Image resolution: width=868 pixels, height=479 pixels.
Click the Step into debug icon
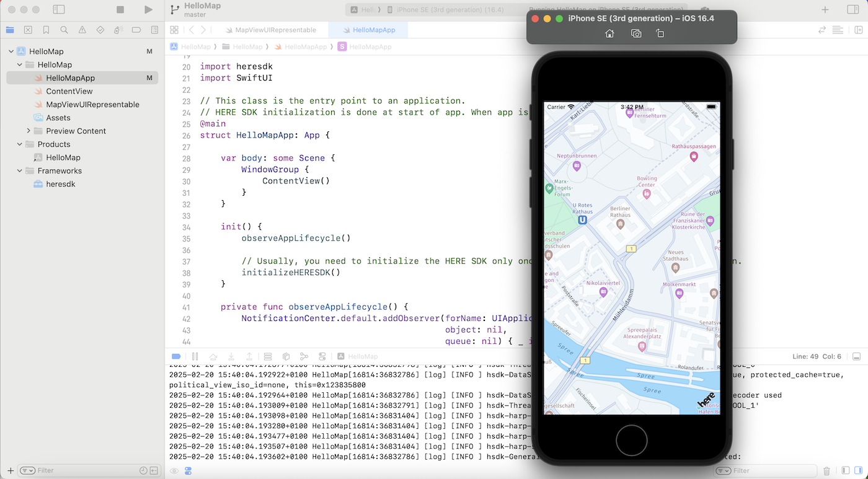click(231, 356)
